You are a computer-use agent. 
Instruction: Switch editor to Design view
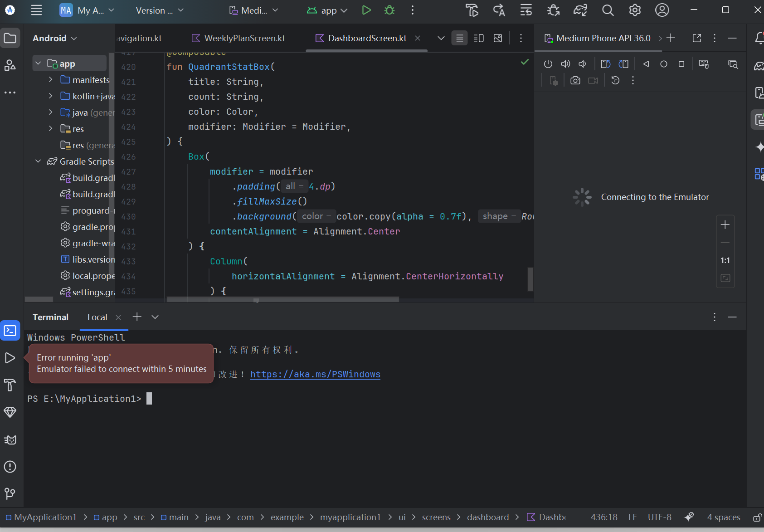click(x=498, y=38)
